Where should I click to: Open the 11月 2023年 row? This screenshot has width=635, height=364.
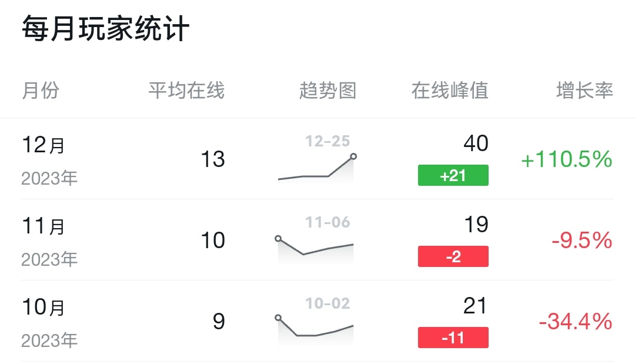coord(317,240)
